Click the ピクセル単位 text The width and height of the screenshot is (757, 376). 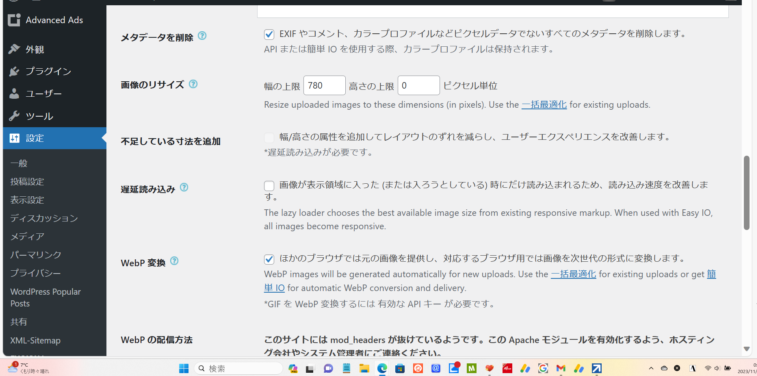(470, 86)
